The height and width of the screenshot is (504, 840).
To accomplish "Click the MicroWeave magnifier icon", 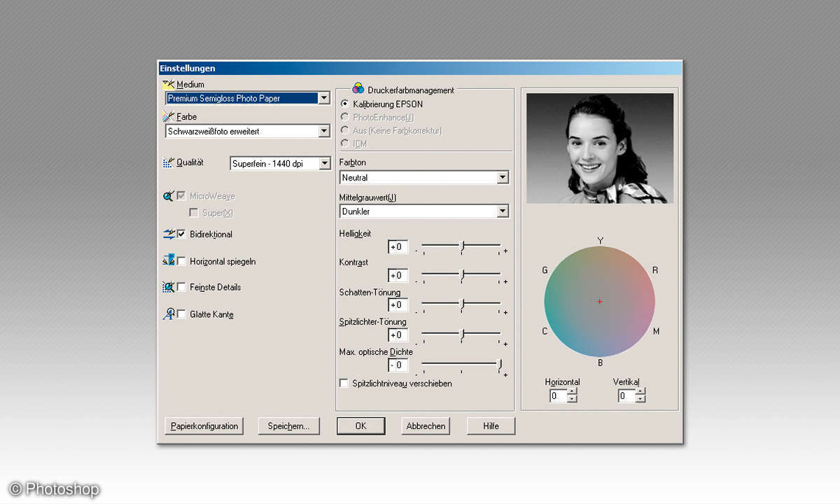I will [x=168, y=197].
